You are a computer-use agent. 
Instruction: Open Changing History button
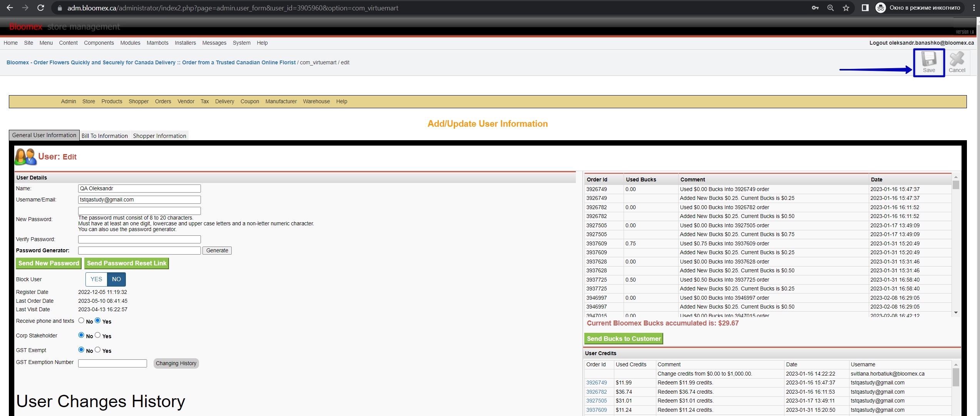[x=176, y=363]
